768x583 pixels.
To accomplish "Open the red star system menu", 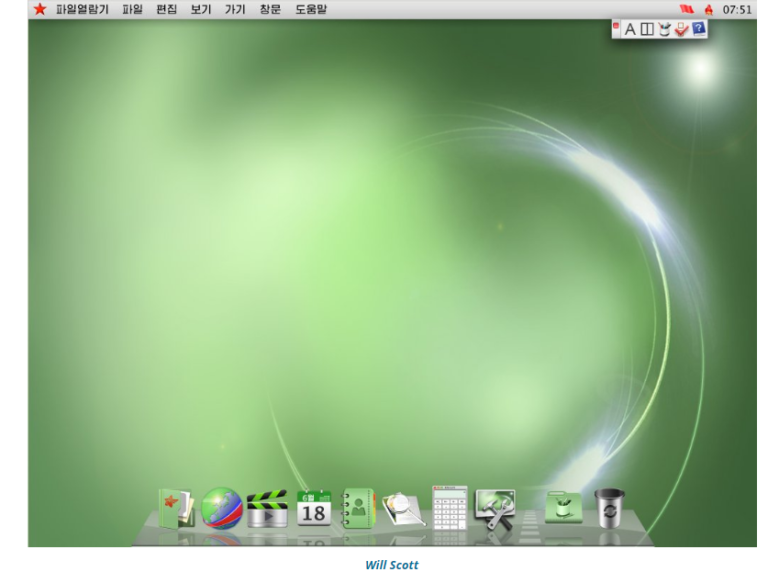I will coord(40,9).
